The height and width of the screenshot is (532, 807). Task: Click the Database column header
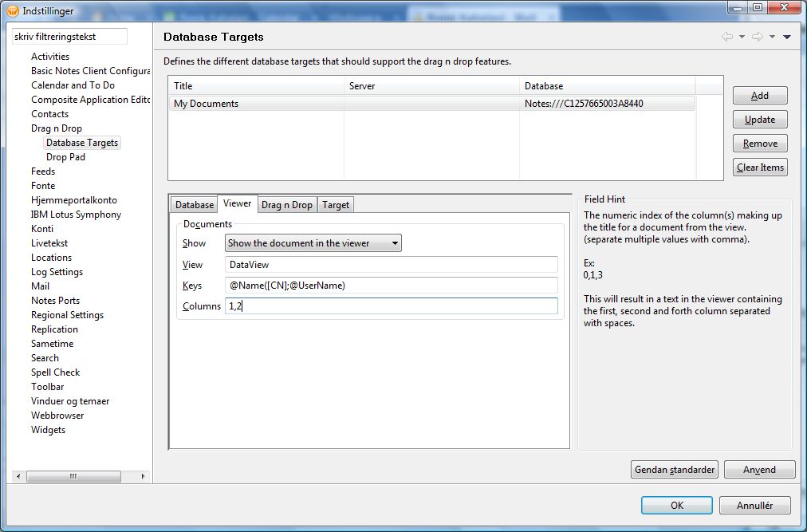pyautogui.click(x=608, y=86)
